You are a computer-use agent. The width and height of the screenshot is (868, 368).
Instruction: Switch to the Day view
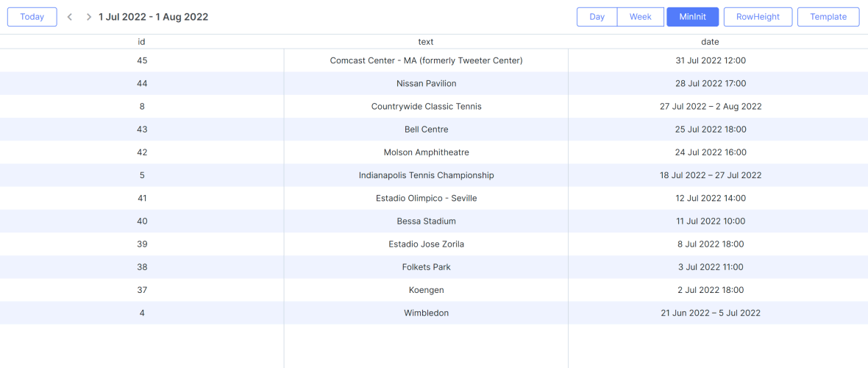(597, 17)
